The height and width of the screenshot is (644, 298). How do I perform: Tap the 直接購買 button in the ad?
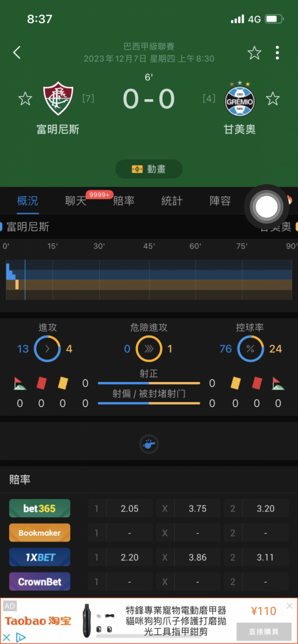[263, 632]
